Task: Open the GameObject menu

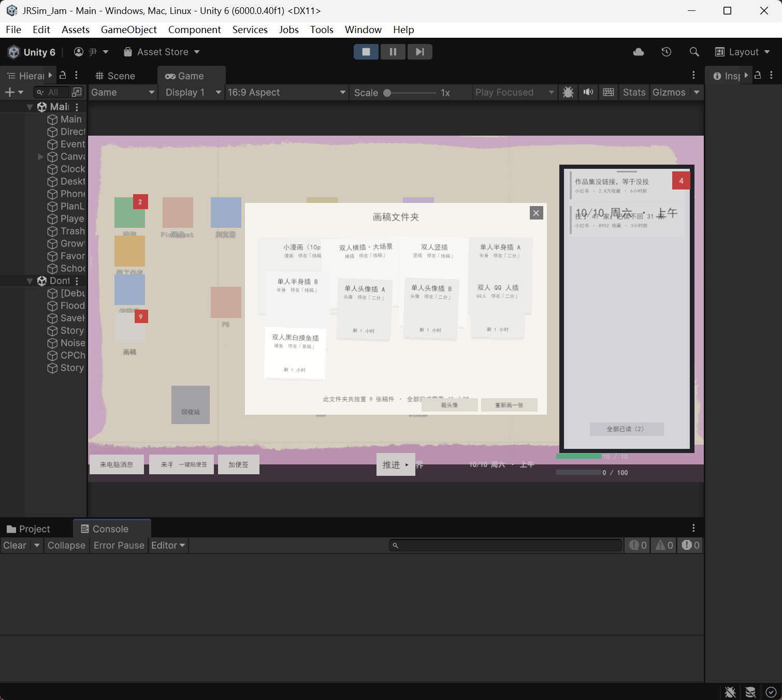Action: [x=128, y=30]
